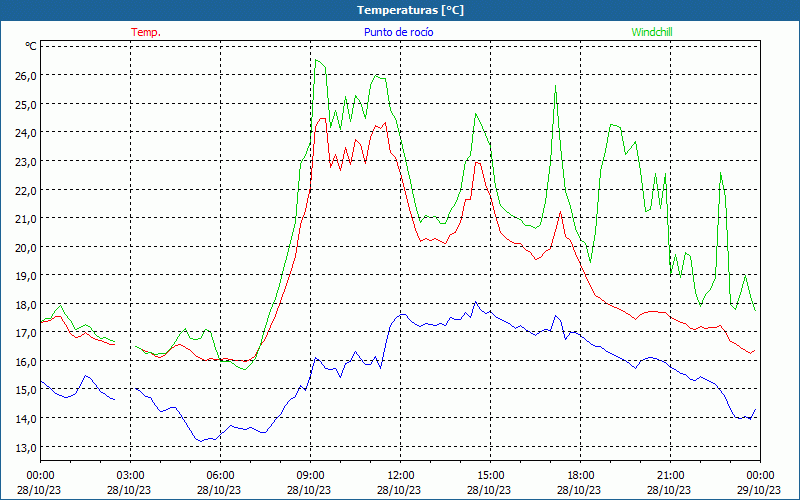The height and width of the screenshot is (500, 800).
Task: Click the 18:00 time label
Action: [581, 476]
